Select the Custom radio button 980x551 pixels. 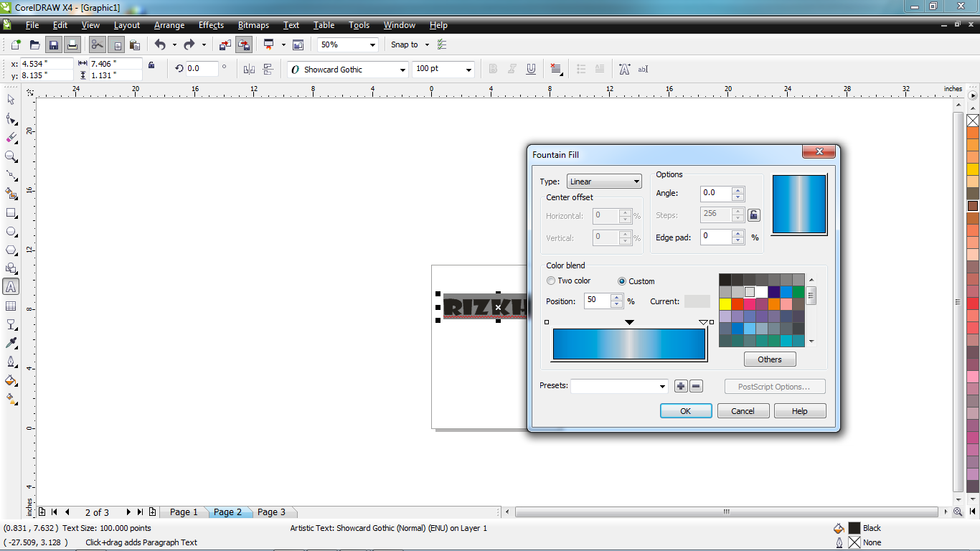pos(622,281)
